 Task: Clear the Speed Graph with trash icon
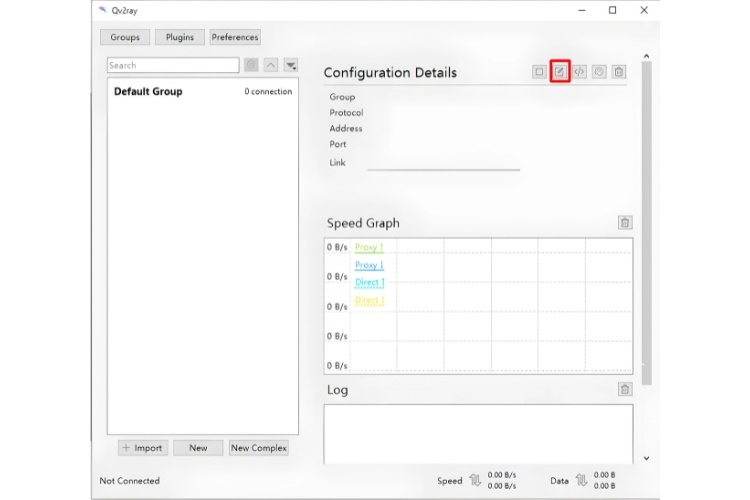click(625, 222)
